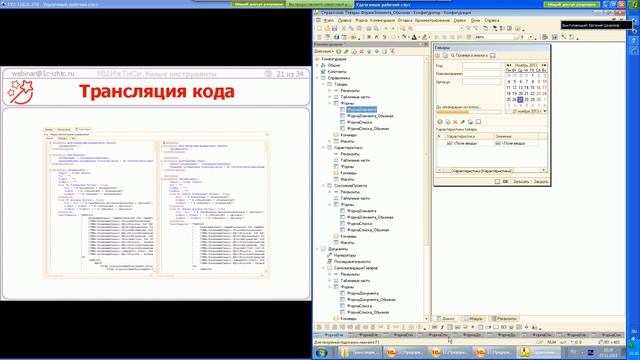Close the Конфигурация tree panel

click(426, 44)
